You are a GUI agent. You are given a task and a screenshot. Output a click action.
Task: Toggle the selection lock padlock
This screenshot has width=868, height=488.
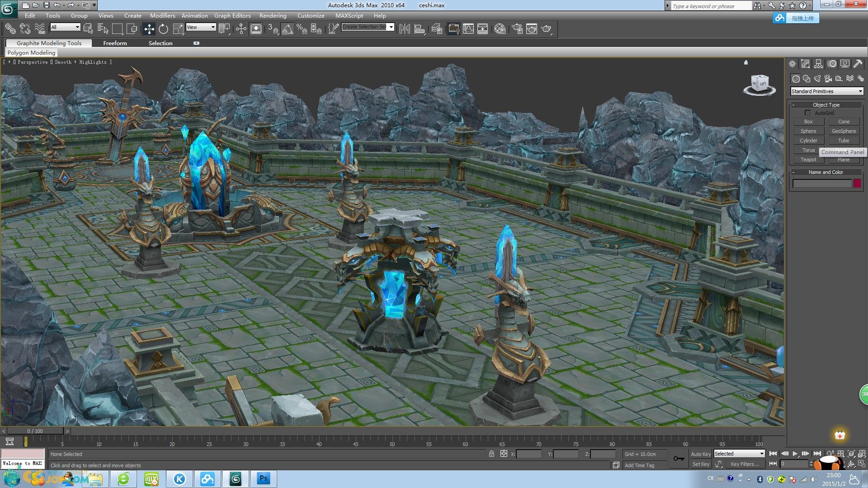click(491, 454)
